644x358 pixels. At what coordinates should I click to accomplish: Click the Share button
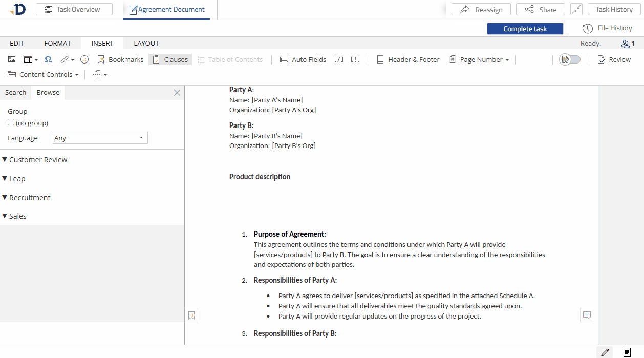[x=541, y=9]
